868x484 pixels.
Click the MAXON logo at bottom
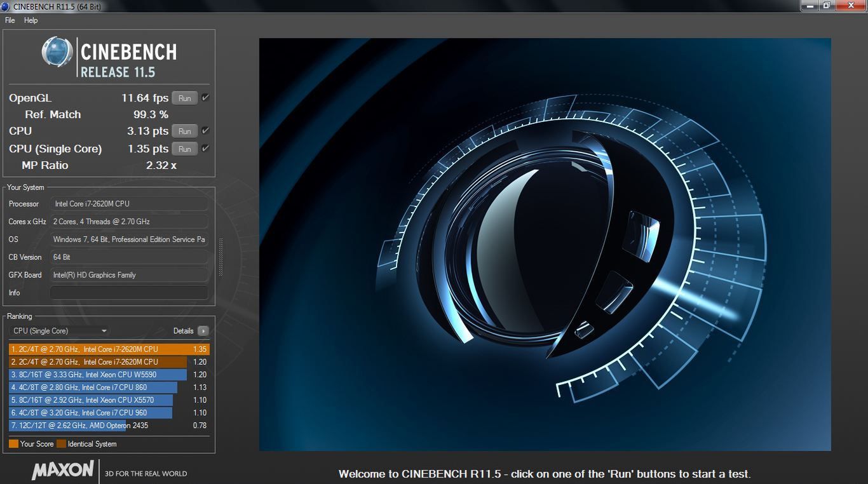62,471
